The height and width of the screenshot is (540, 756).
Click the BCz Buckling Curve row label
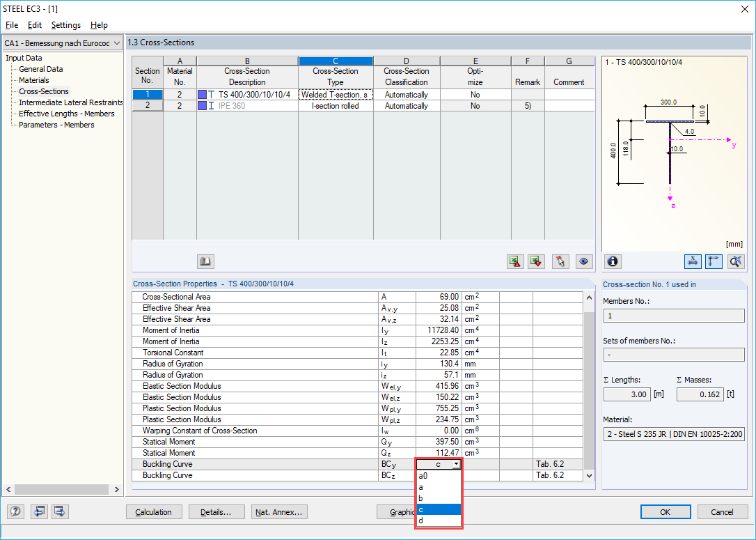click(x=167, y=475)
